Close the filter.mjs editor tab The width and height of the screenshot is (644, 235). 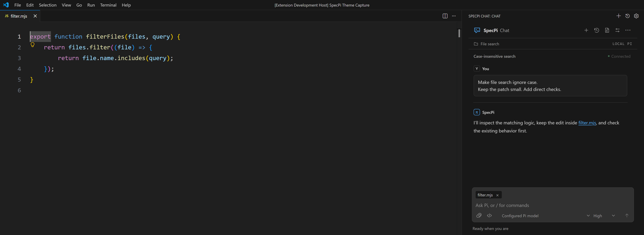pyautogui.click(x=35, y=16)
